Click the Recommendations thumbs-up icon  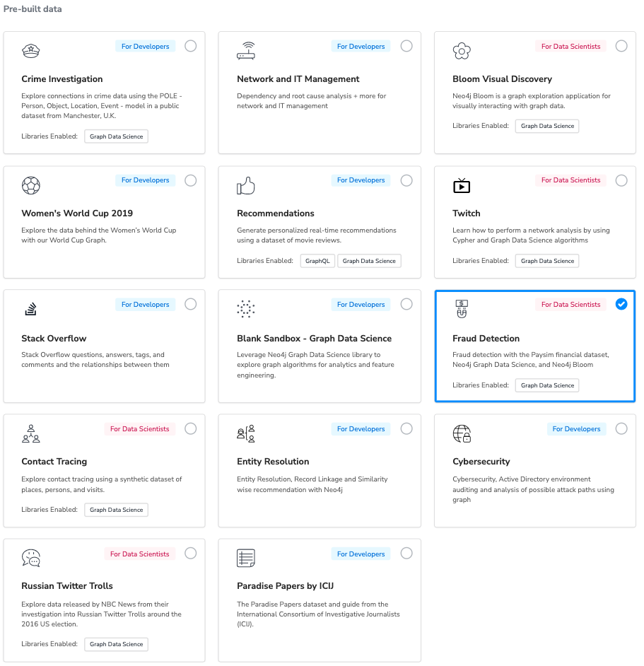[x=246, y=186]
